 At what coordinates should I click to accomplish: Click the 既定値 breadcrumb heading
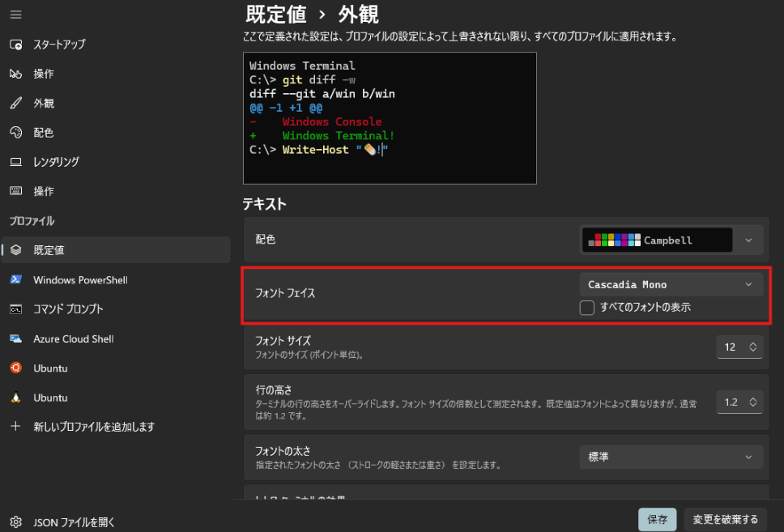(x=276, y=14)
